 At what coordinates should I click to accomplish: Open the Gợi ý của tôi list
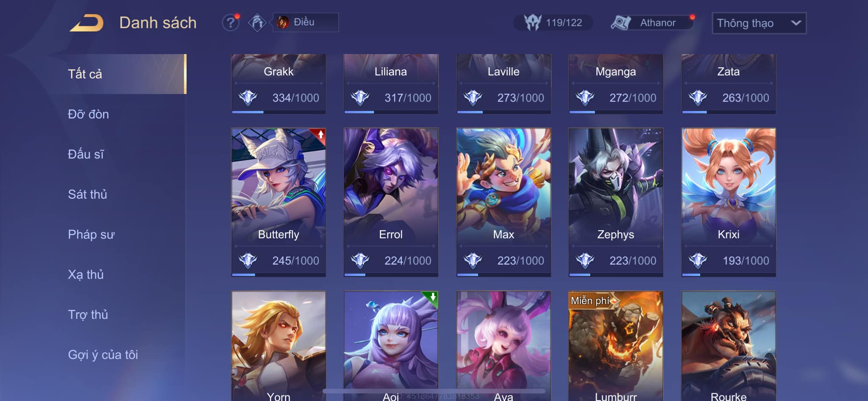103,355
